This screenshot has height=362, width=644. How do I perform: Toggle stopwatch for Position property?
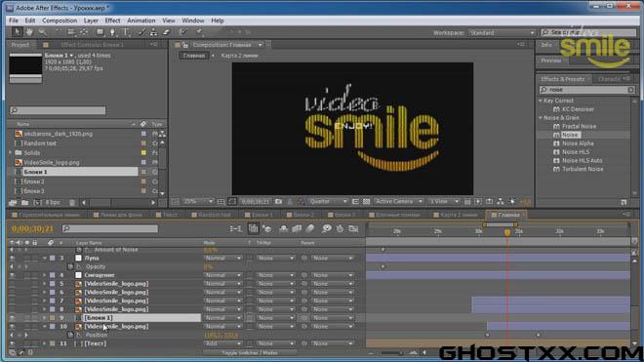click(70, 335)
